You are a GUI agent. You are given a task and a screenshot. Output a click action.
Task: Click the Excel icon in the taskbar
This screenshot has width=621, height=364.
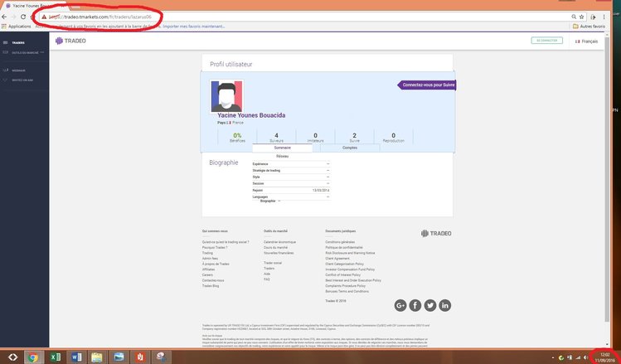click(55, 357)
